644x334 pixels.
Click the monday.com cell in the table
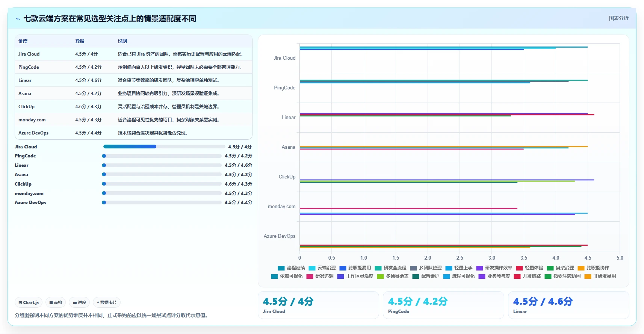tap(32, 120)
